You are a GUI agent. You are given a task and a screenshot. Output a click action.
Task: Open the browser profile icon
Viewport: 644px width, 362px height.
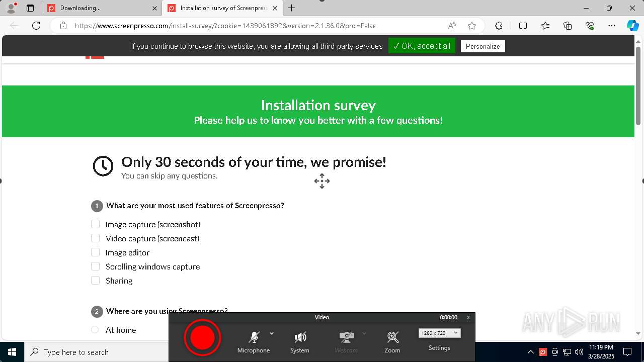tap(11, 8)
